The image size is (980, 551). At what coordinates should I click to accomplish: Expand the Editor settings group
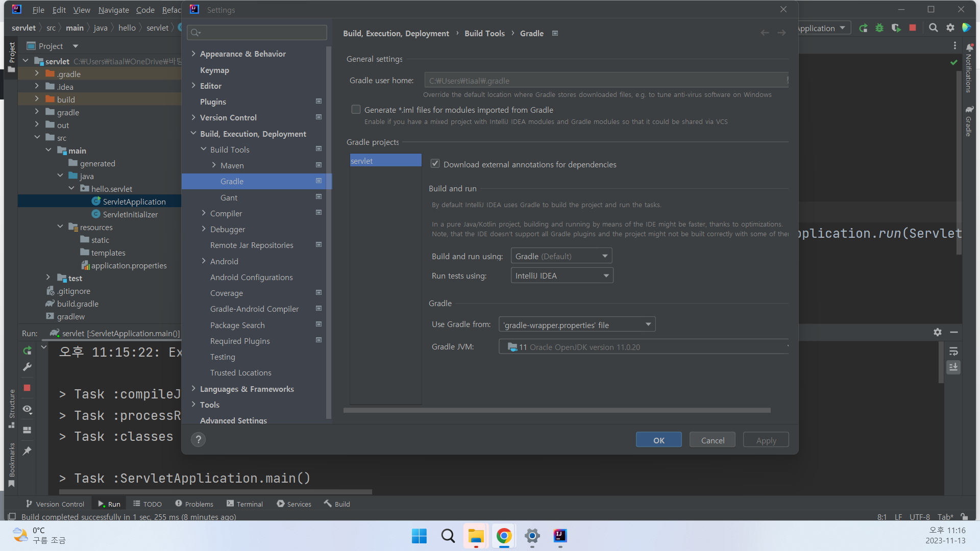193,86
